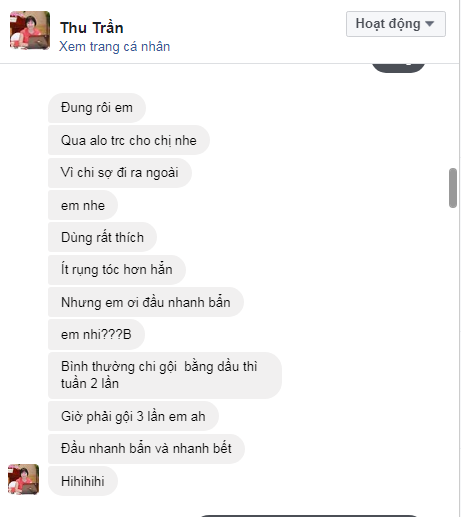Click the Hoạt động dropdown arrow
461x517 pixels.
(x=430, y=24)
